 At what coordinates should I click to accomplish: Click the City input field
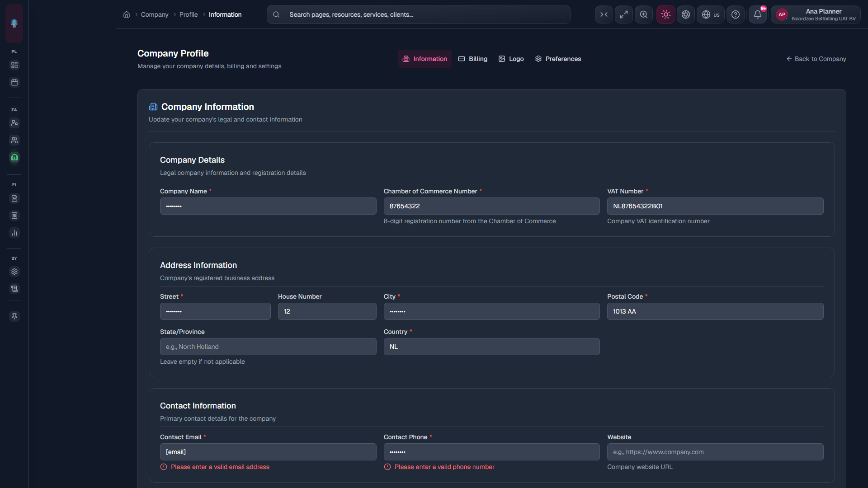click(491, 311)
